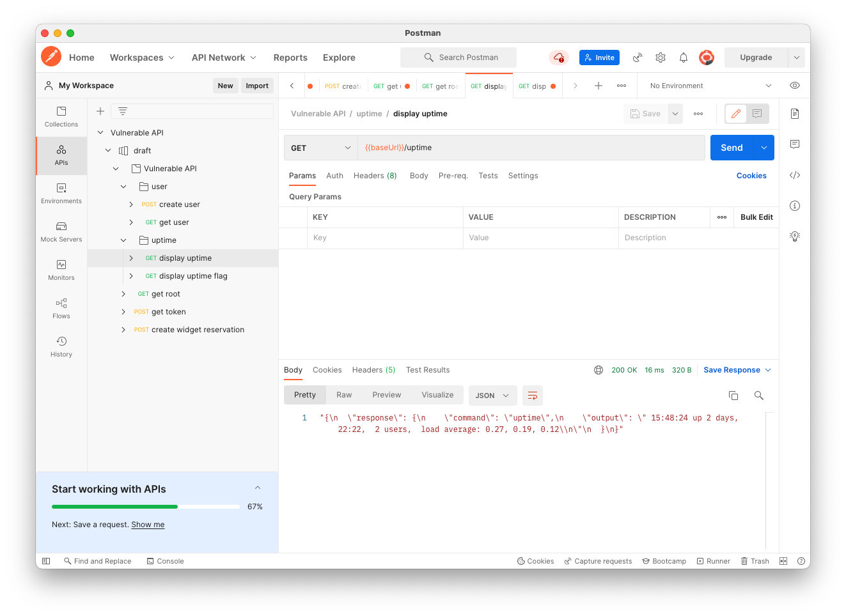Open the user avatar menu

pyautogui.click(x=707, y=58)
